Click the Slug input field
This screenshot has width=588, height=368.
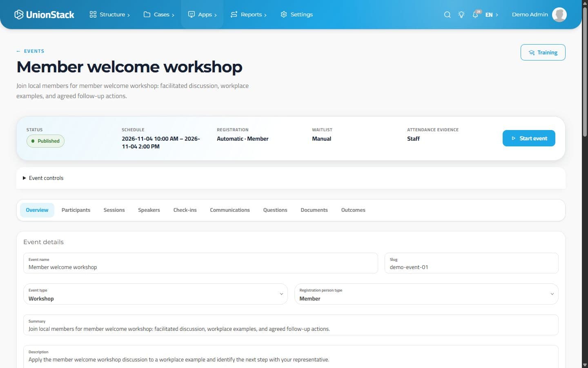point(472,263)
